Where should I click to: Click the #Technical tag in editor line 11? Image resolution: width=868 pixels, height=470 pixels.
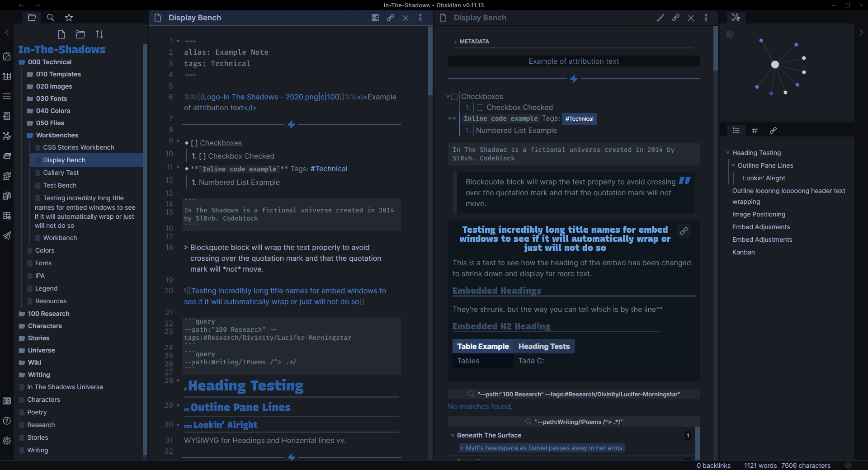click(x=329, y=169)
